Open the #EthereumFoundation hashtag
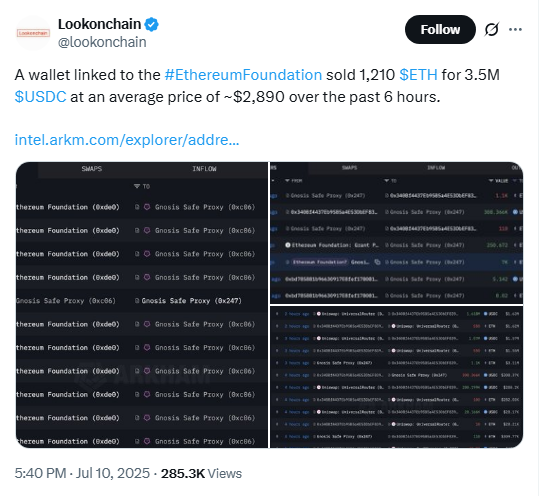This screenshot has height=496, width=541. click(243, 75)
